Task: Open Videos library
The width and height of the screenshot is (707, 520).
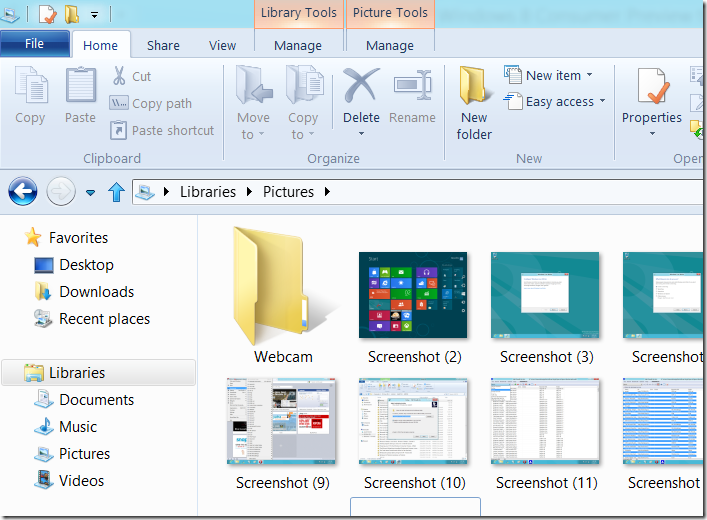Action: (x=69, y=481)
